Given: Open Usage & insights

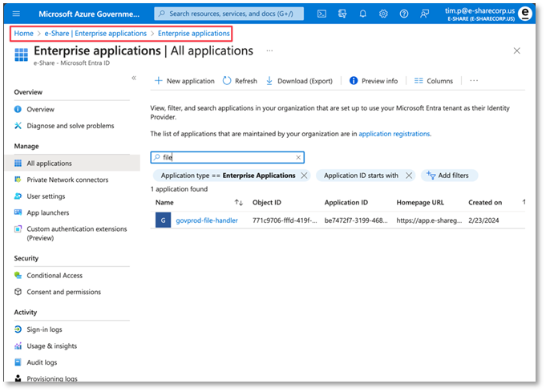Looking at the screenshot, I should click(46, 346).
